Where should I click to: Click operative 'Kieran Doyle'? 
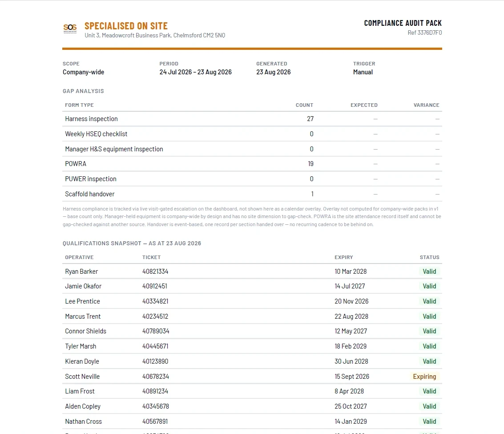click(x=82, y=361)
